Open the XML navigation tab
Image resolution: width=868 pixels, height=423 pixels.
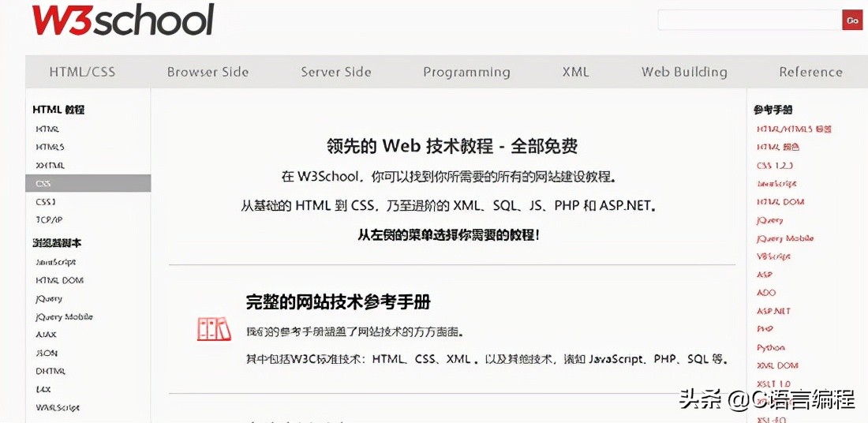(576, 72)
